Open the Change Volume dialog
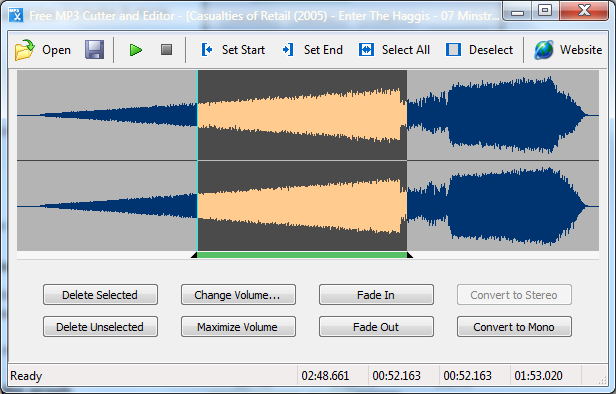The width and height of the screenshot is (616, 394). coord(238,295)
